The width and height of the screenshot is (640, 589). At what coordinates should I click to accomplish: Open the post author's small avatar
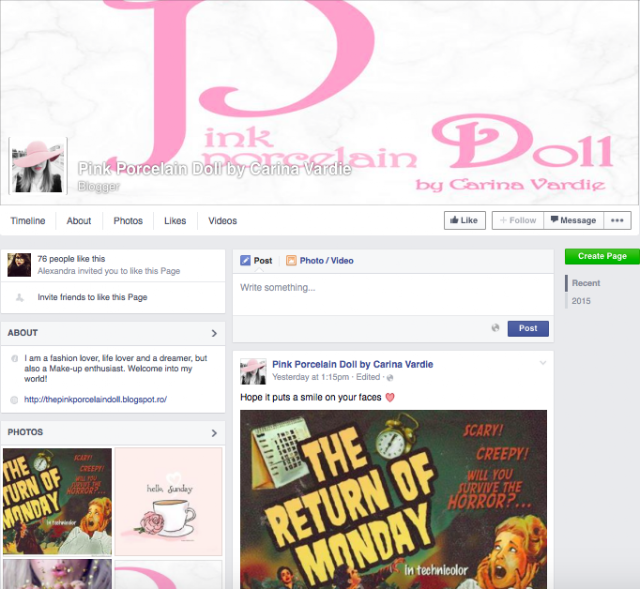pos(253,371)
